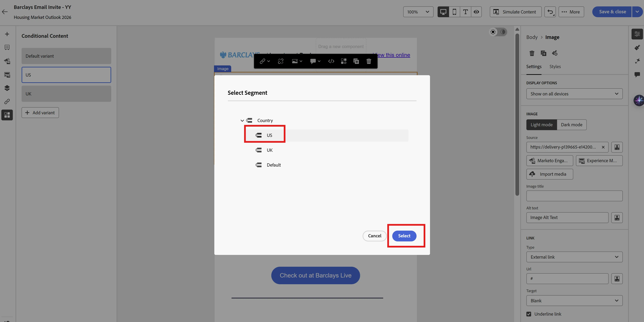This screenshot has height=322, width=644.
Task: Choose the Default segment in the dialog
Action: (273, 165)
